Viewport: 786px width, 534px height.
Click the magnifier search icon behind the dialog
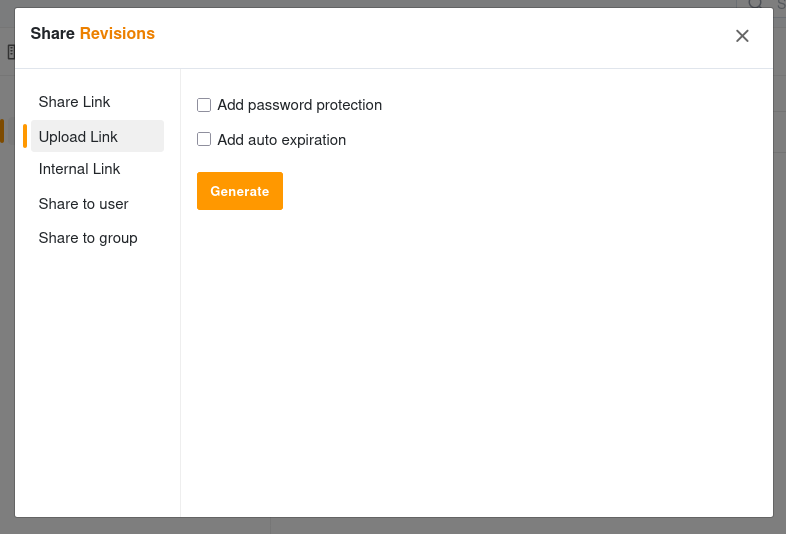755,4
